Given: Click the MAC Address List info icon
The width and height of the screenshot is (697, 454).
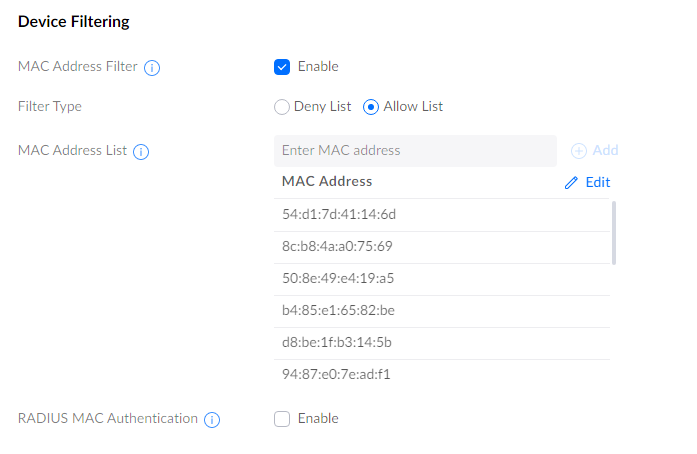Looking at the screenshot, I should [141, 152].
